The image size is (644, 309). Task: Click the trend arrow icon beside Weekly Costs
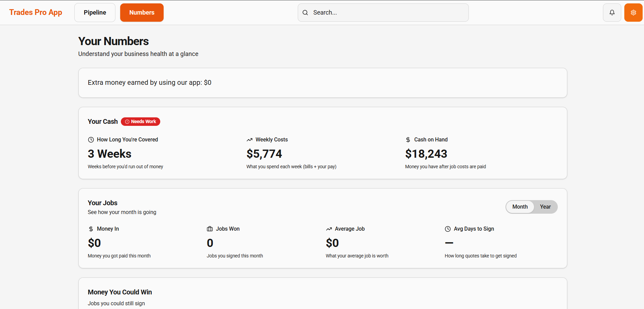coord(250,139)
